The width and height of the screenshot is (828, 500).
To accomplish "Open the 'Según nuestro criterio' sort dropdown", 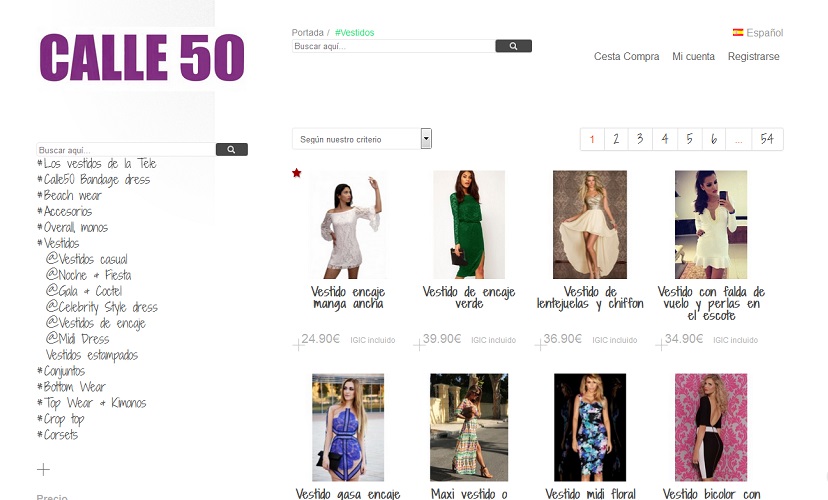I will [x=362, y=139].
